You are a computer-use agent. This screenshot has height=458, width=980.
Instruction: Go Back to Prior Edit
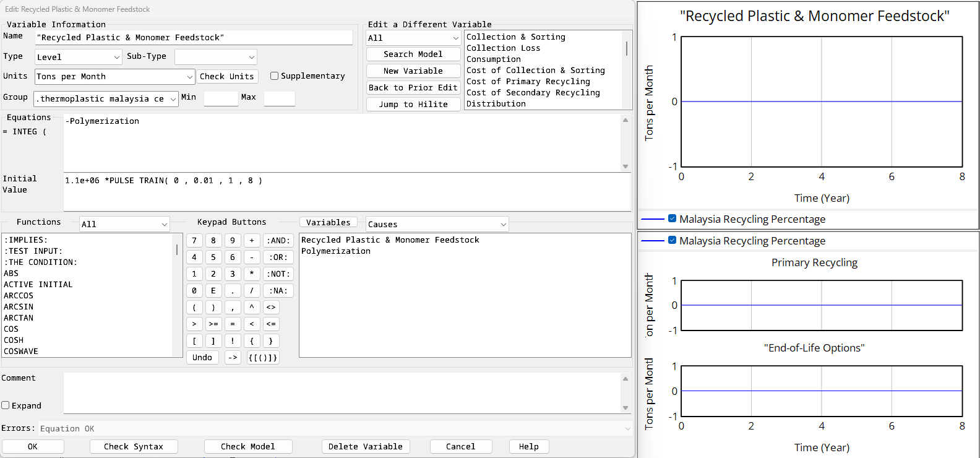coord(413,88)
